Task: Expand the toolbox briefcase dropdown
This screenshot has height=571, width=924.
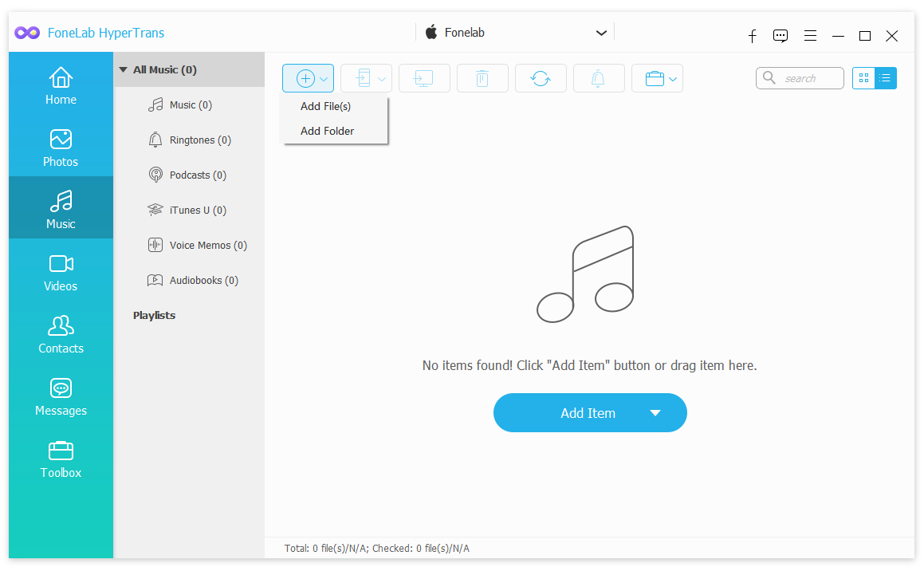Action: point(657,78)
